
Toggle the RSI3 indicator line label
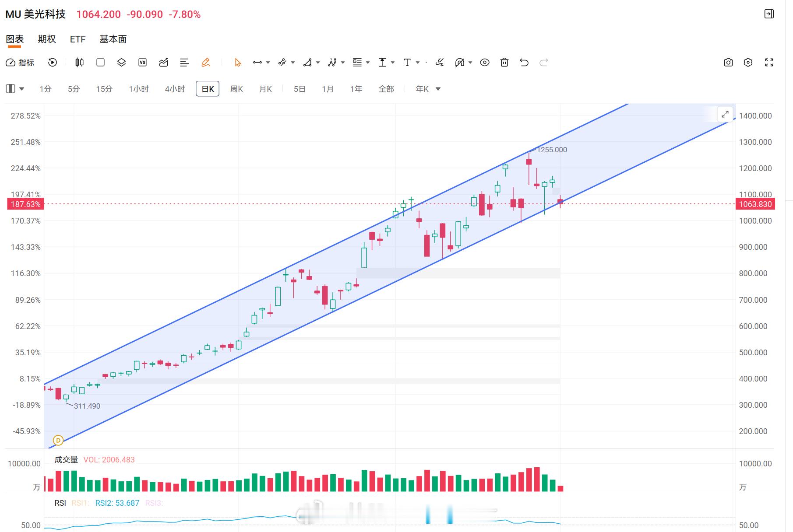coord(154,503)
